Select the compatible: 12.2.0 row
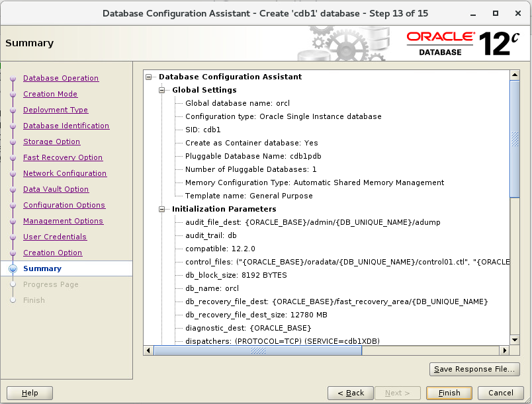 [220, 249]
